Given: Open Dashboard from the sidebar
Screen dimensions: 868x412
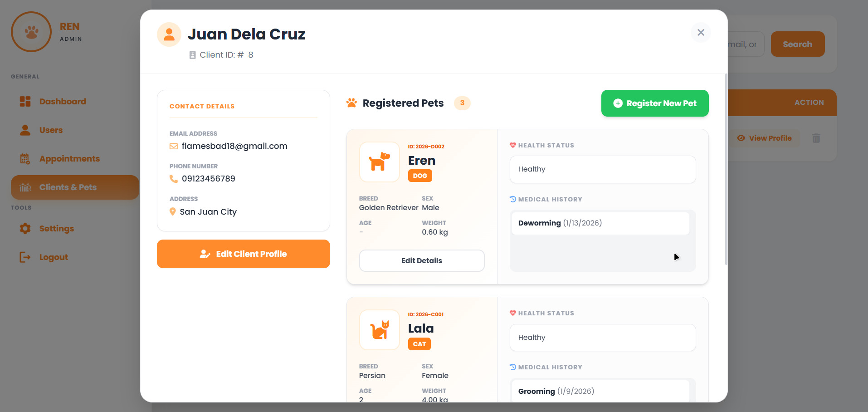Looking at the screenshot, I should [62, 102].
